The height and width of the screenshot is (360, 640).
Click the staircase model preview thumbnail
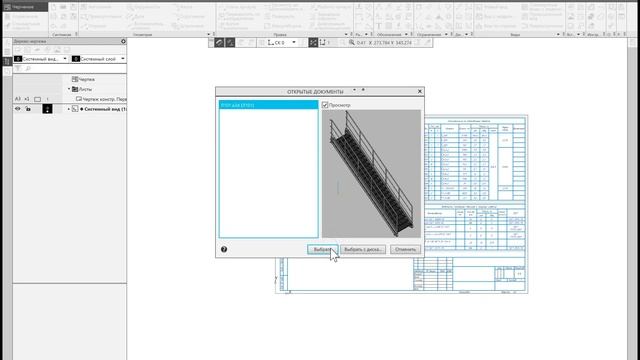[371, 173]
